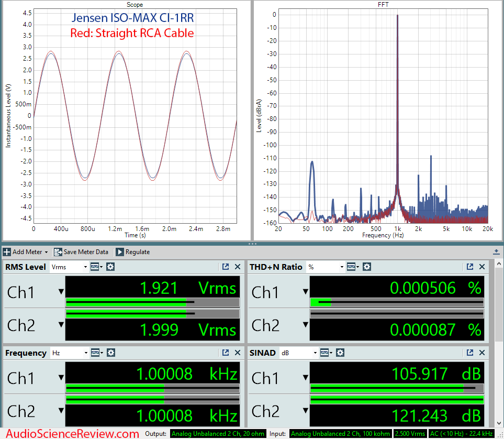504x439 pixels.
Task: Click scrollbar up arrow in meters panel
Action: point(499,264)
